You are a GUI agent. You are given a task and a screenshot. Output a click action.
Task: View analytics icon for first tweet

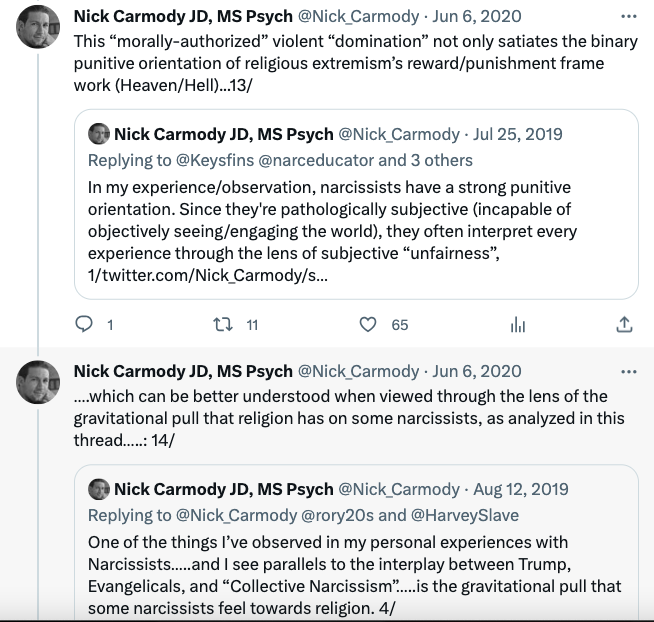[x=518, y=324]
